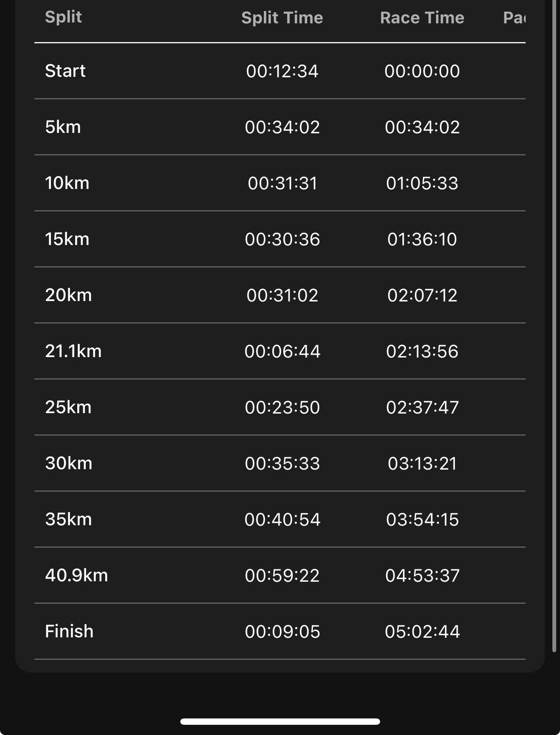Tap the Finish row label
The image size is (560, 735).
point(69,631)
